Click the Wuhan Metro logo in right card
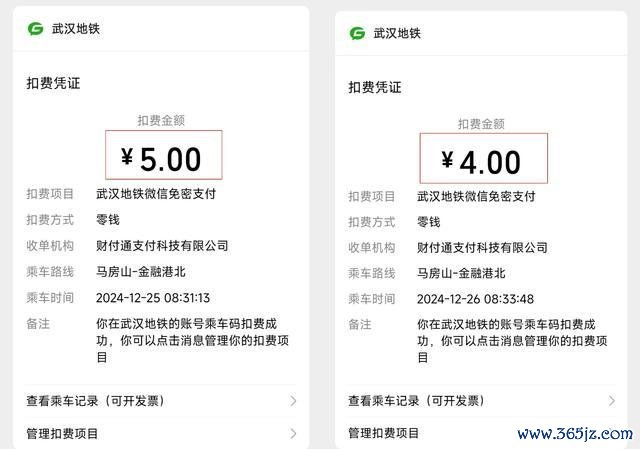640x449 pixels. [x=358, y=33]
